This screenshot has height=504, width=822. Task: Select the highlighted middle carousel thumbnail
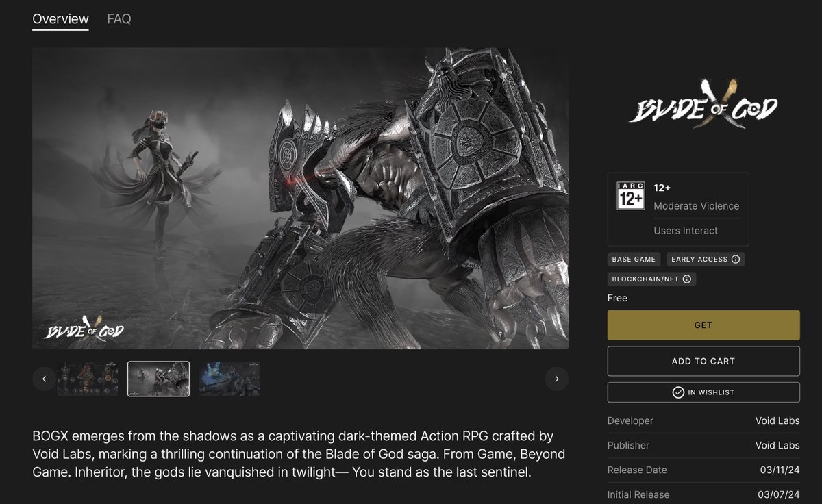tap(158, 379)
